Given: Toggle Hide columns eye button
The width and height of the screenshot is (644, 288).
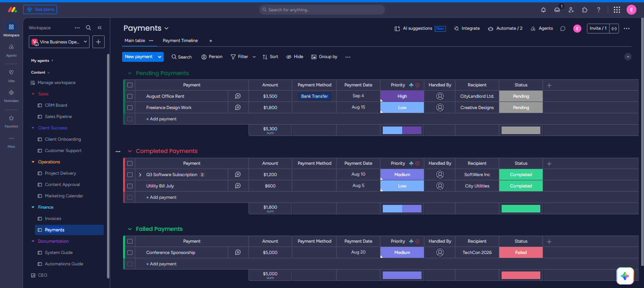Looking at the screenshot, I should coord(295,57).
